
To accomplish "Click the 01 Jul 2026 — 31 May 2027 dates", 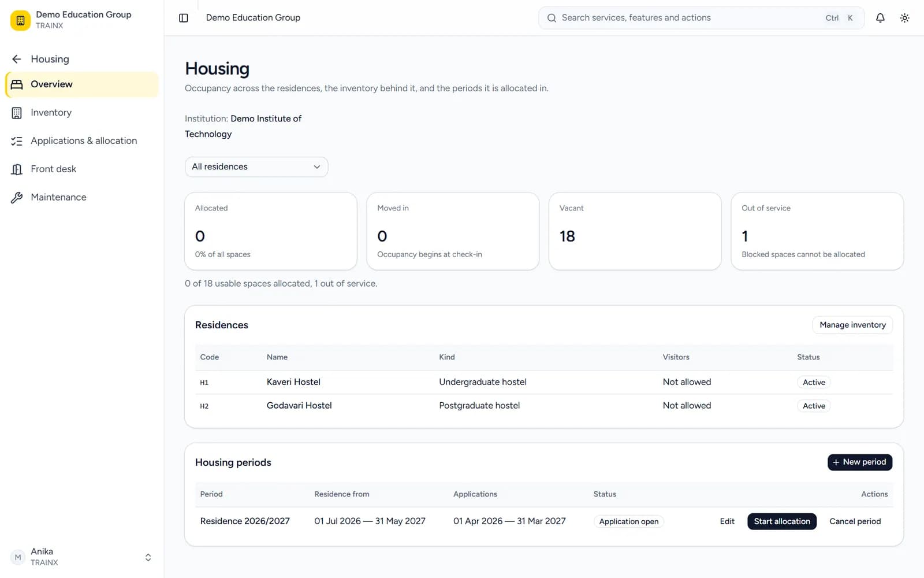I will coord(370,521).
